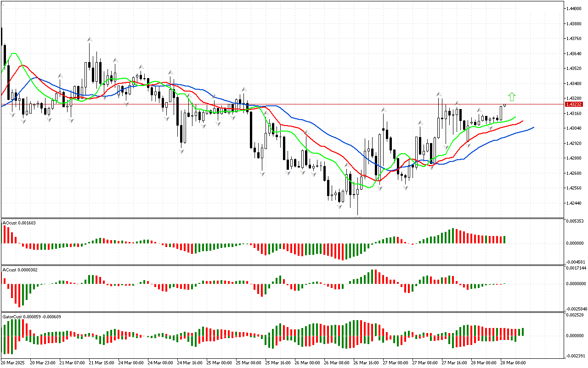Click the 1.43640 price axis label
The height and width of the screenshot is (368, 588).
[x=574, y=54]
